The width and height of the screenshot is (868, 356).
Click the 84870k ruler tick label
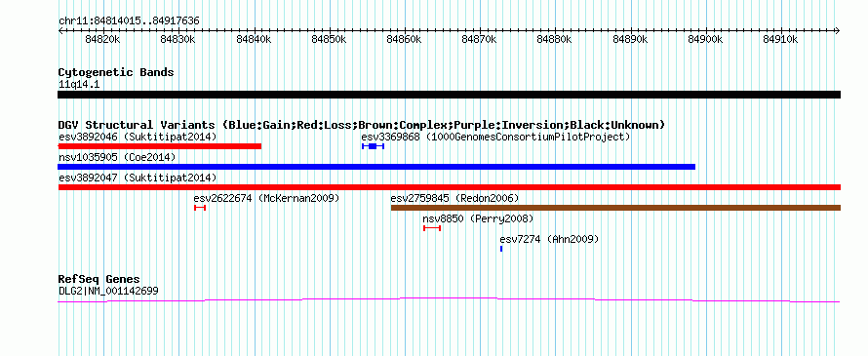tap(480, 39)
